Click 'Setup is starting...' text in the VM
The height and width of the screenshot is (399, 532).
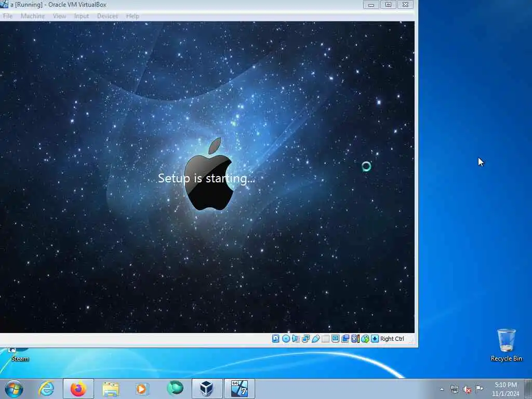click(x=206, y=178)
